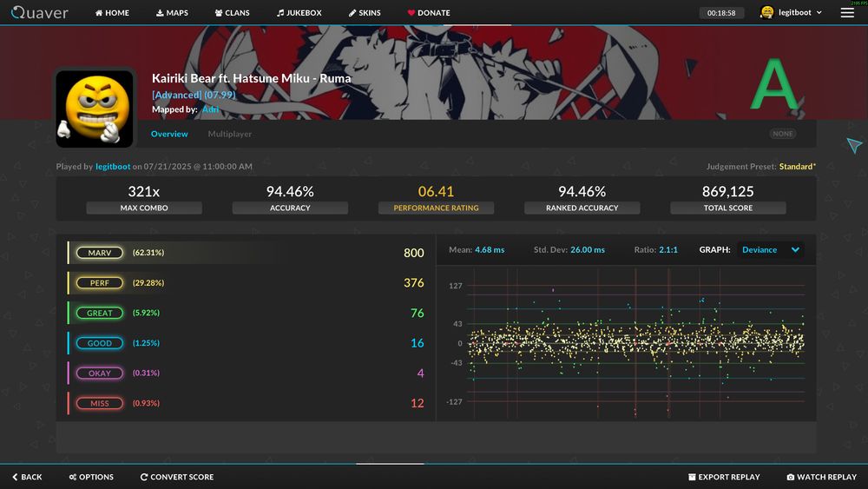The image size is (868, 489).
Task: Click EXPORT REPLAY button
Action: [x=724, y=477]
